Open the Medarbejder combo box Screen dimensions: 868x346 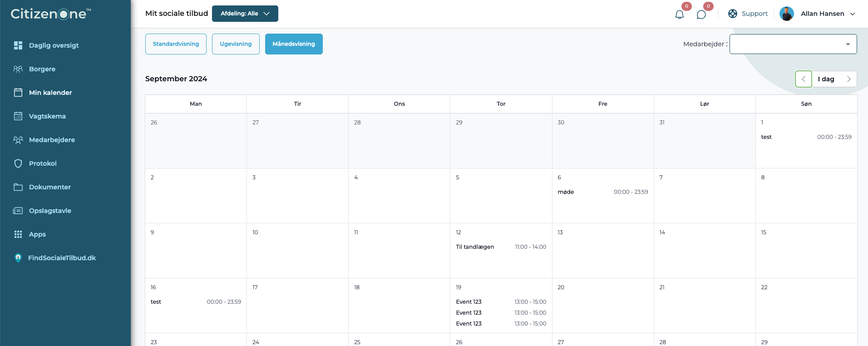(x=793, y=44)
